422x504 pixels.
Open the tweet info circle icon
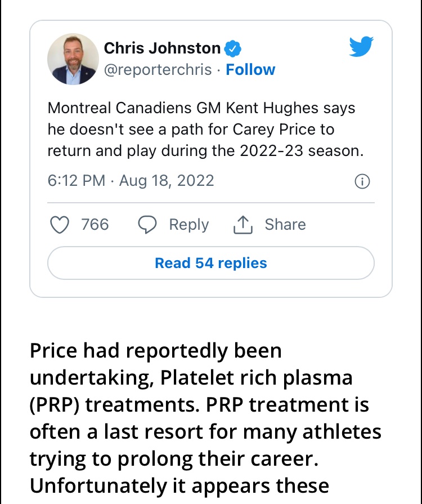362,181
